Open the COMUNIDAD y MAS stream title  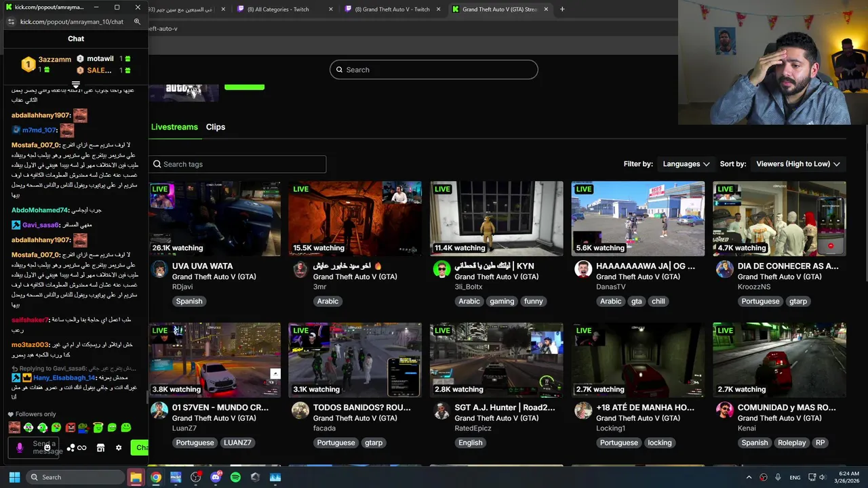point(787,407)
